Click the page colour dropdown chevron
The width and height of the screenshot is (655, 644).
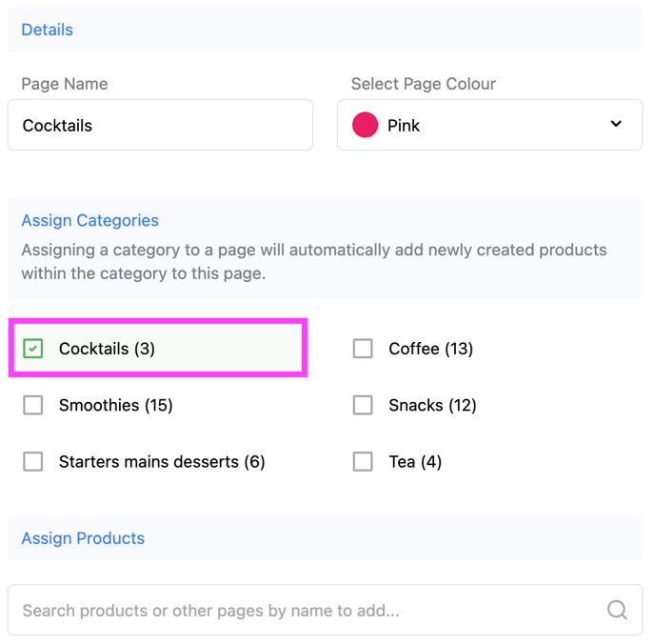(x=616, y=124)
